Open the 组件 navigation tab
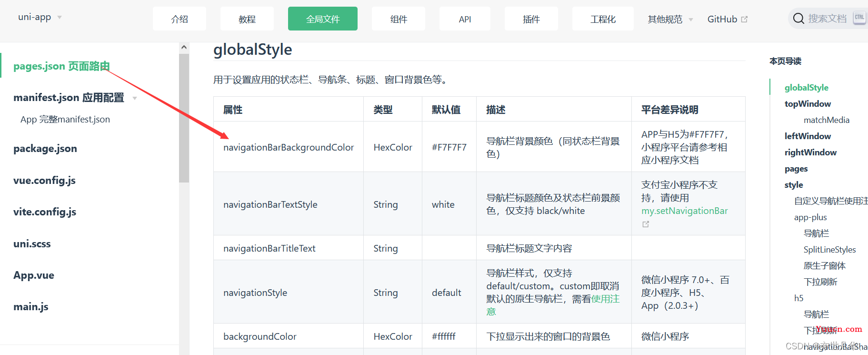Image resolution: width=868 pixels, height=355 pixels. pos(399,19)
